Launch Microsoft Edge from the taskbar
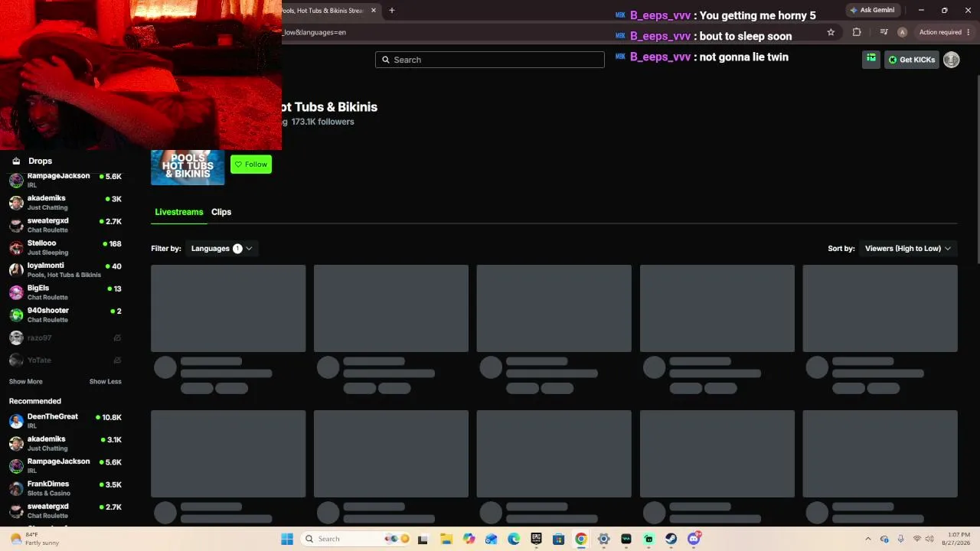Image resolution: width=980 pixels, height=551 pixels. [514, 539]
